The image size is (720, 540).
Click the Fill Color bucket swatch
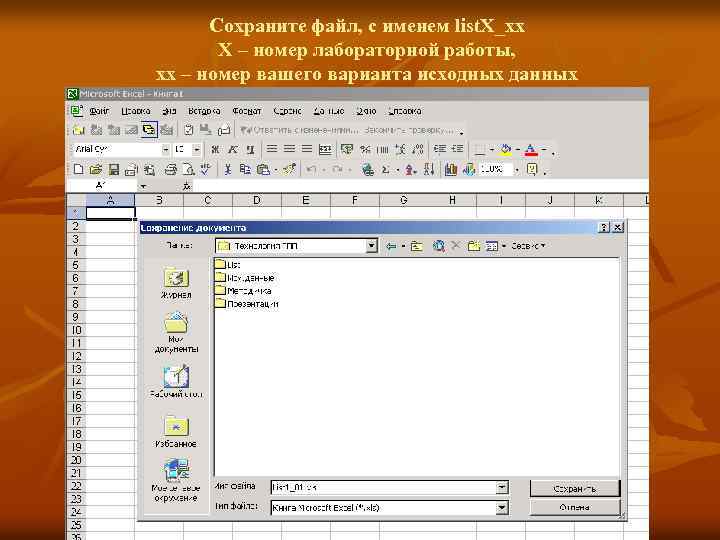(x=506, y=149)
